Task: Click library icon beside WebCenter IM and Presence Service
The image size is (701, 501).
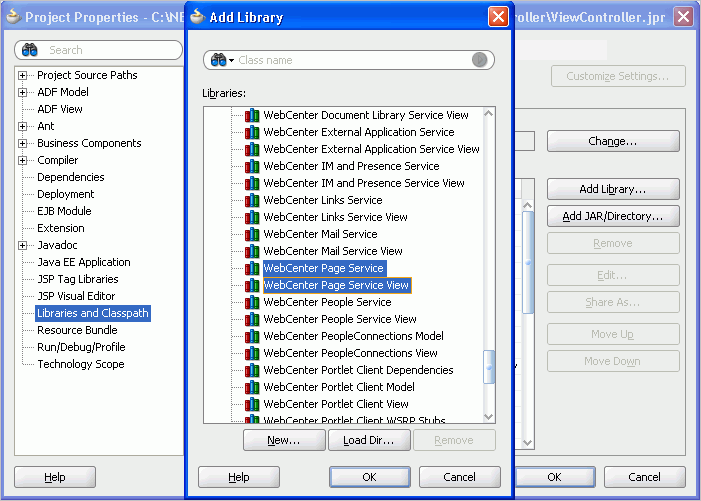Action: pos(252,166)
